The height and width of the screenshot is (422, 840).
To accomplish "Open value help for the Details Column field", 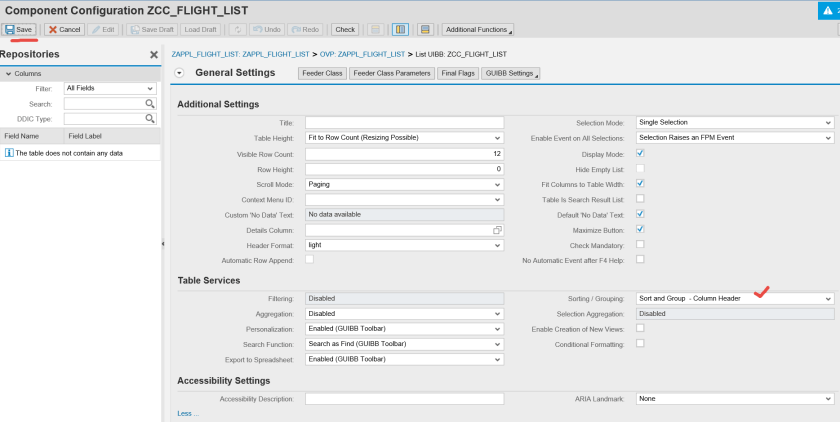I will pyautogui.click(x=497, y=230).
